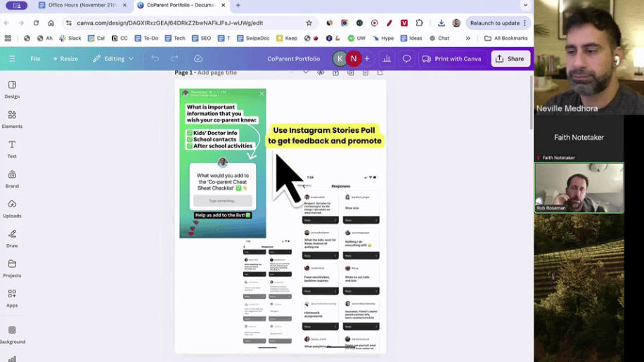Open the Projects panel
The height and width of the screenshot is (362, 644).
tap(12, 269)
